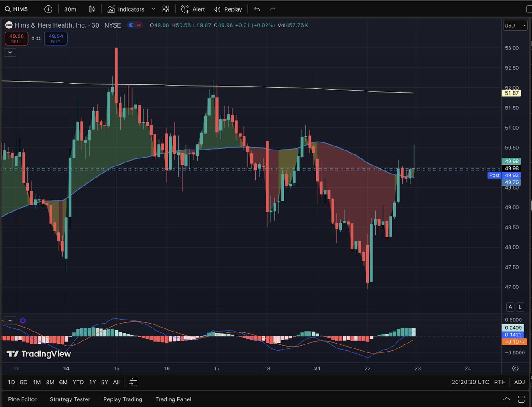Open the Trading Panel tab

point(173,399)
